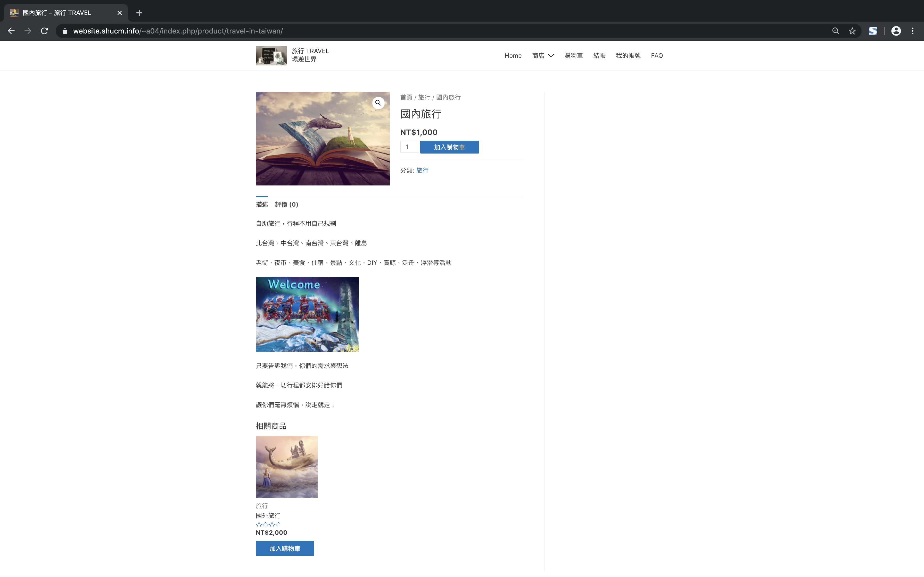Go to the FAQ page
Image resolution: width=924 pixels, height=577 pixels.
click(657, 56)
